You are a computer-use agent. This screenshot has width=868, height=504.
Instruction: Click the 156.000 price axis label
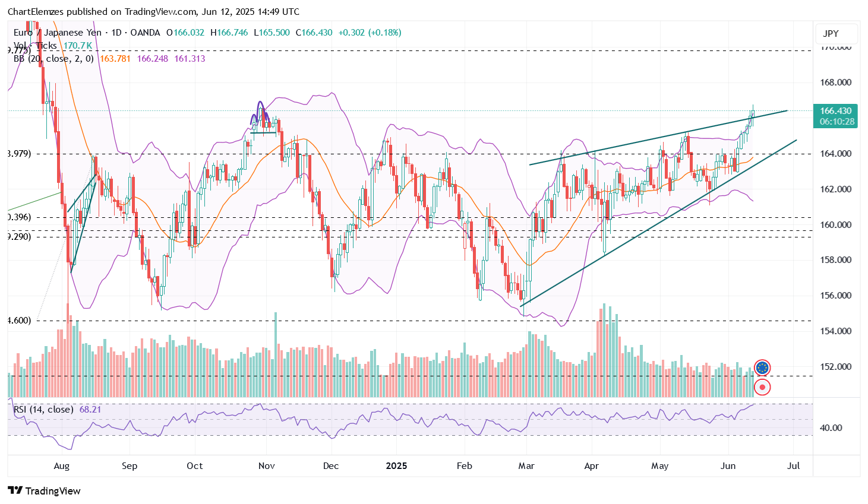tap(835, 296)
